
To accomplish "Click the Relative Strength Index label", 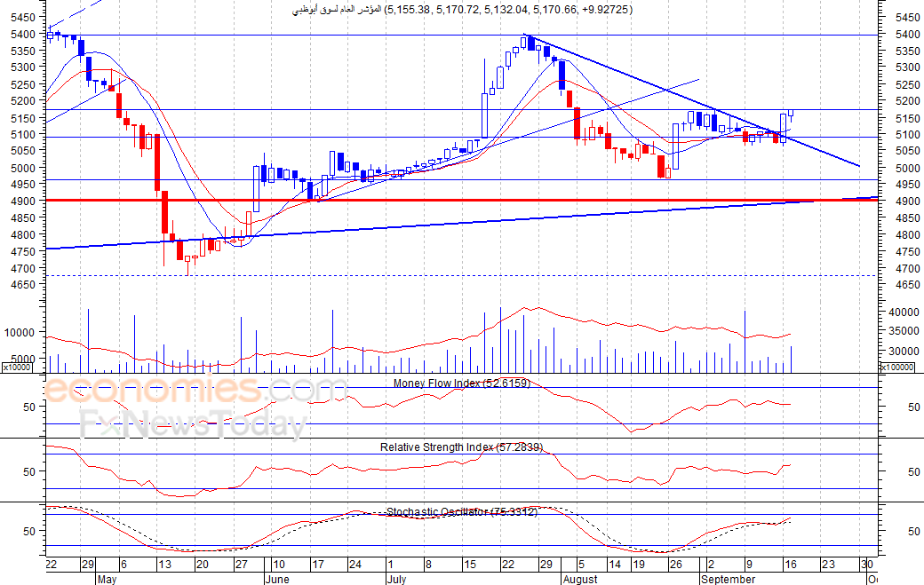I will pos(461,447).
